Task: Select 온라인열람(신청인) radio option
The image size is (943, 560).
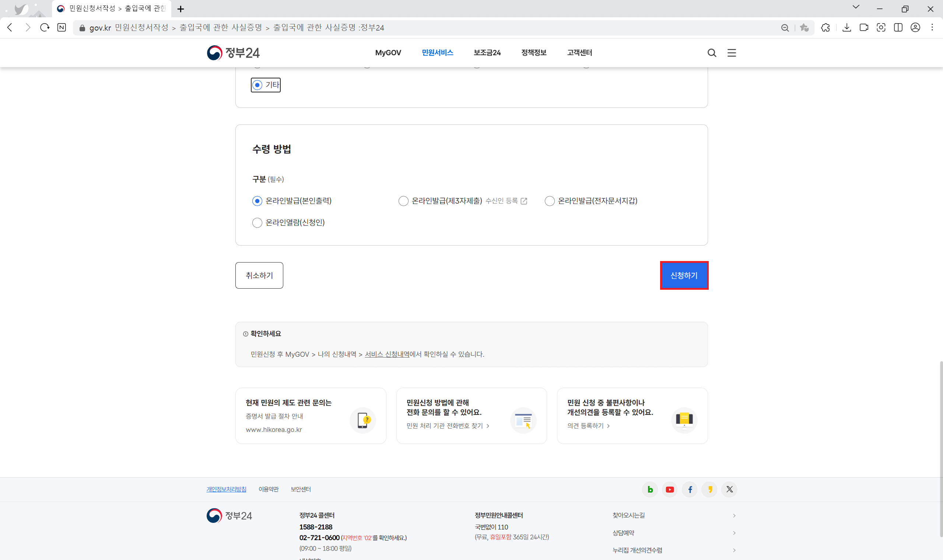Action: coord(257,223)
